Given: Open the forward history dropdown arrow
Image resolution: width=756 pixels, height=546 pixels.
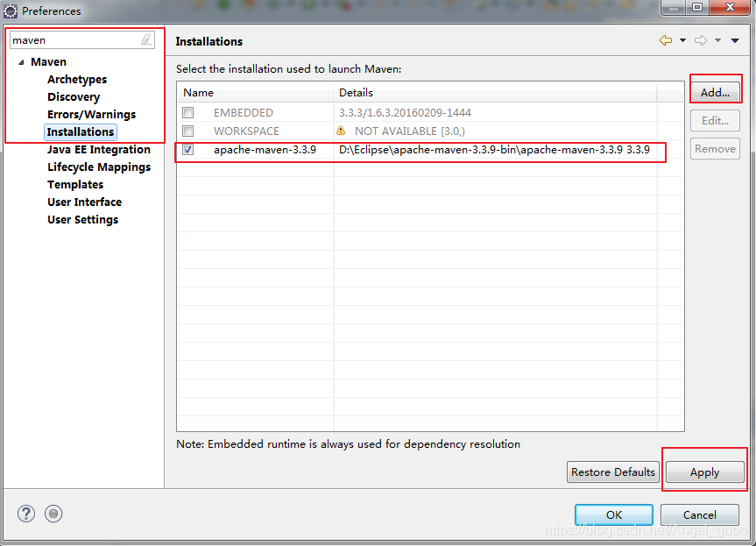Looking at the screenshot, I should click(718, 40).
